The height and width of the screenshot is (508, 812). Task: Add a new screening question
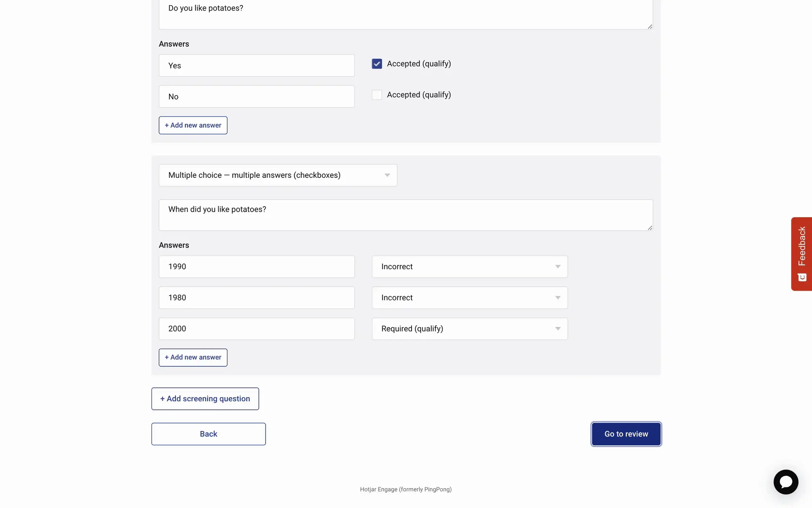pyautogui.click(x=205, y=399)
